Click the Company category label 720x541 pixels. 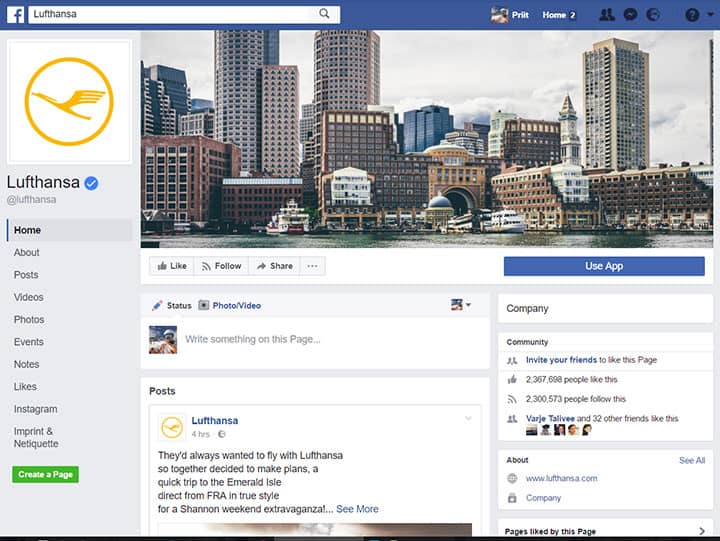pos(527,309)
